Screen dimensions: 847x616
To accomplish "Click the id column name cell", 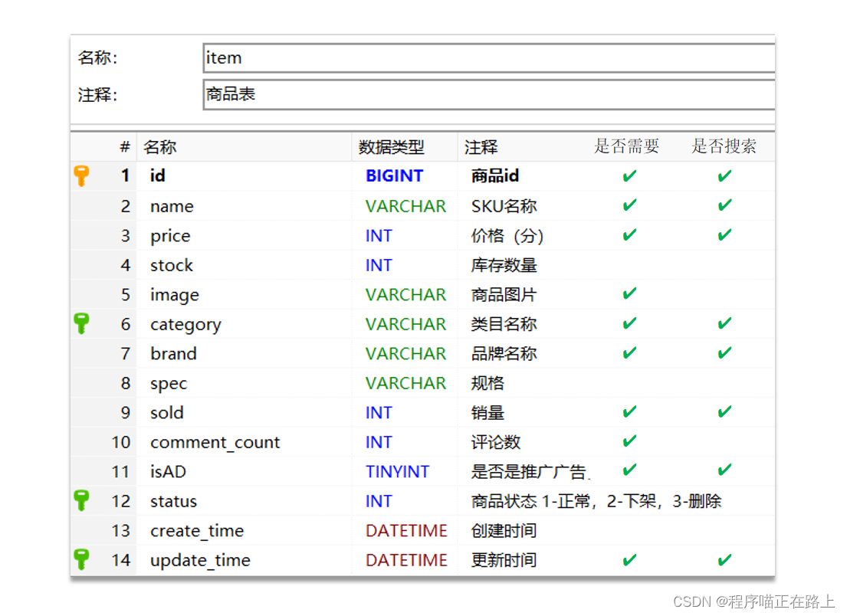I will (158, 176).
